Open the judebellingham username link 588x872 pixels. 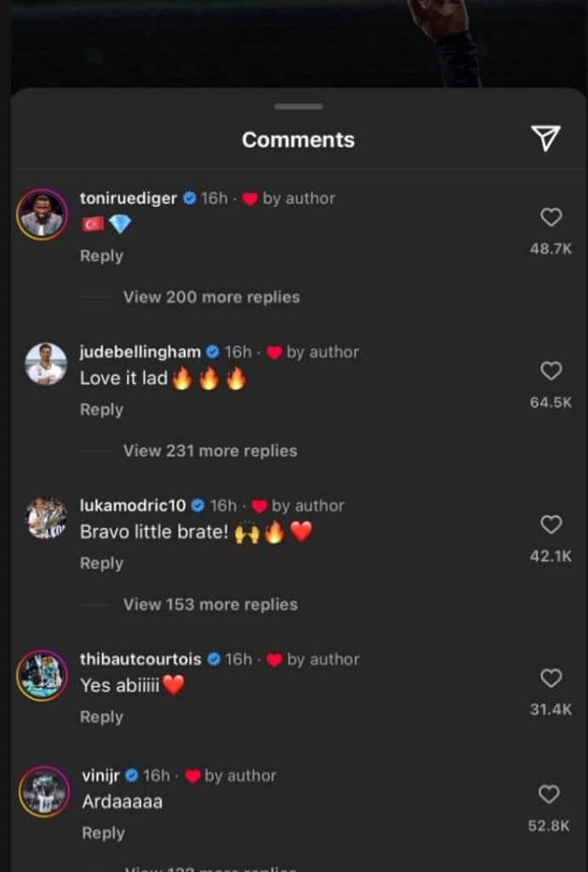(x=140, y=352)
